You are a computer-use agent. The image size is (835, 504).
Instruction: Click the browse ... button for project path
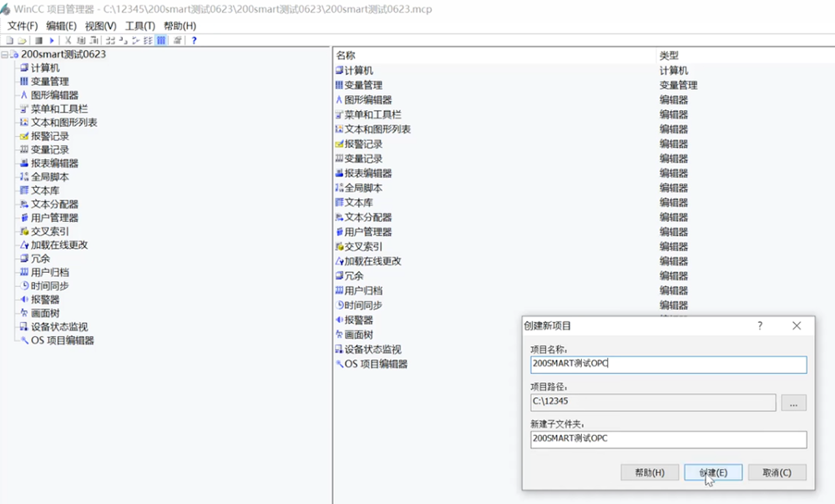[x=793, y=403]
